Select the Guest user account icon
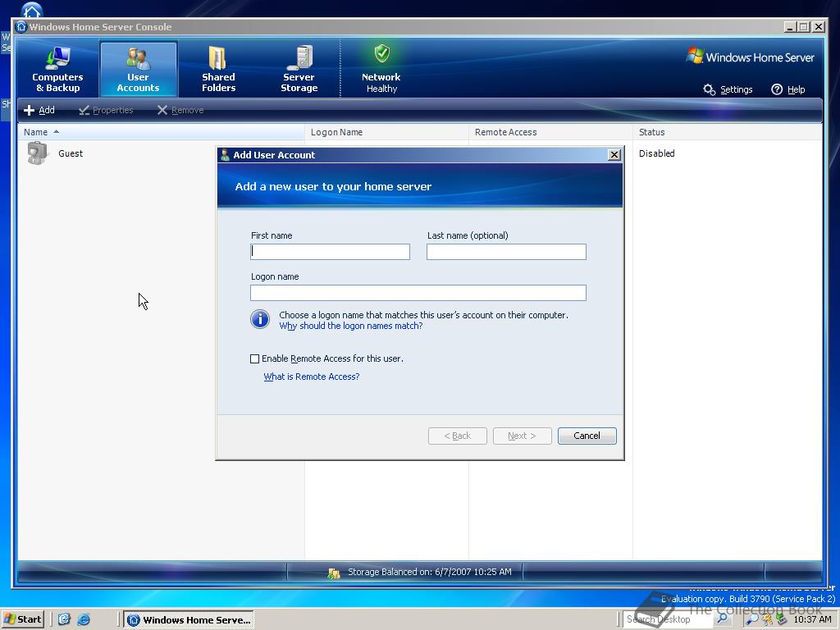840x630 pixels. (x=38, y=153)
